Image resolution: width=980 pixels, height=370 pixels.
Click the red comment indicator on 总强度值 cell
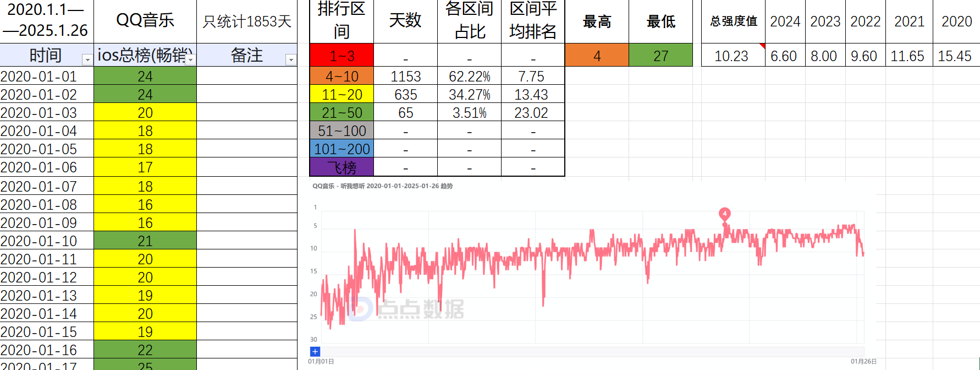(x=762, y=46)
